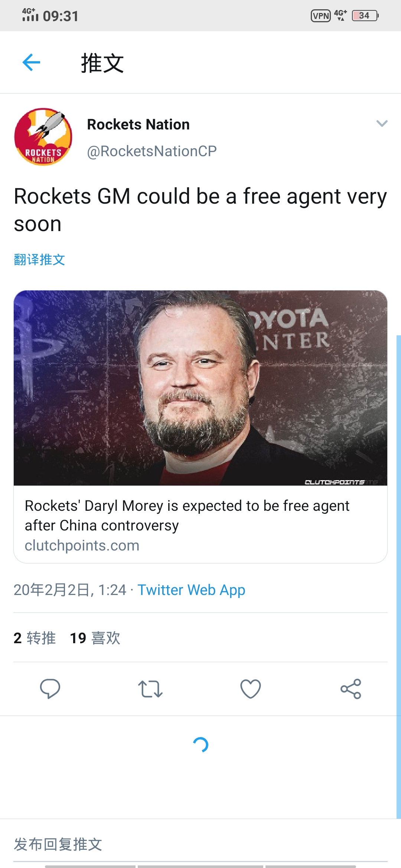401x868 pixels.
Task: Tap the share icon
Action: click(x=351, y=689)
